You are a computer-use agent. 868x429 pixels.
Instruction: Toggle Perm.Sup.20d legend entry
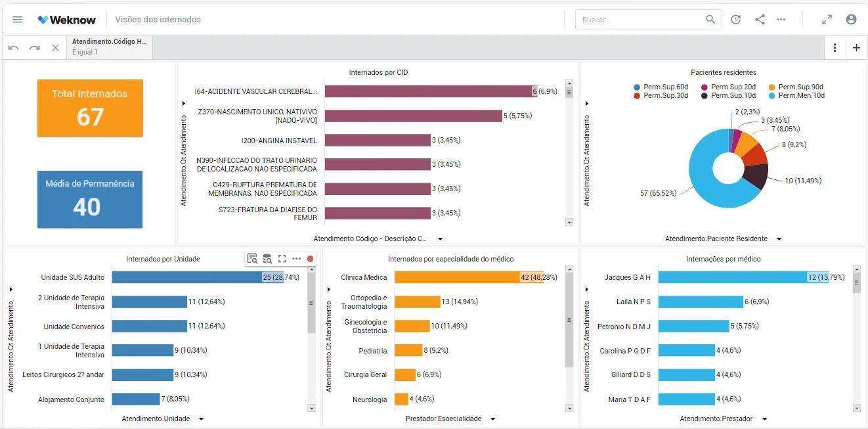coord(728,87)
